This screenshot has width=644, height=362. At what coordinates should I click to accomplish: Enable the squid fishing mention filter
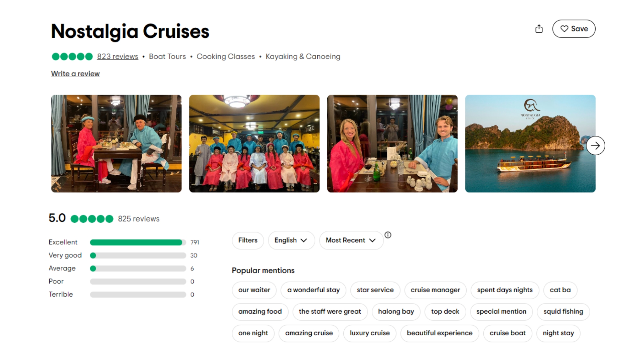click(x=563, y=312)
